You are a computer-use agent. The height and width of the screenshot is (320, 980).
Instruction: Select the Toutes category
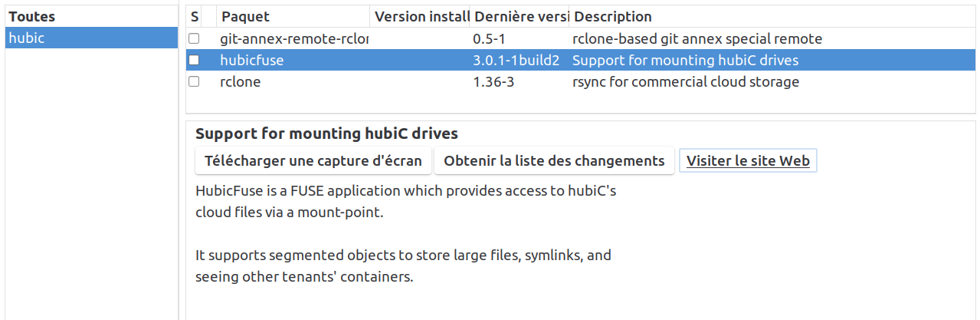click(32, 16)
